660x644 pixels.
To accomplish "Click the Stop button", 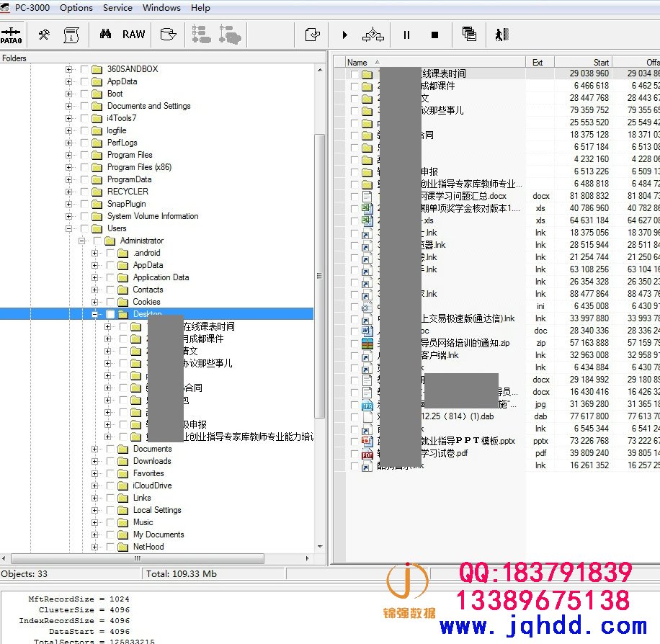I will (434, 35).
